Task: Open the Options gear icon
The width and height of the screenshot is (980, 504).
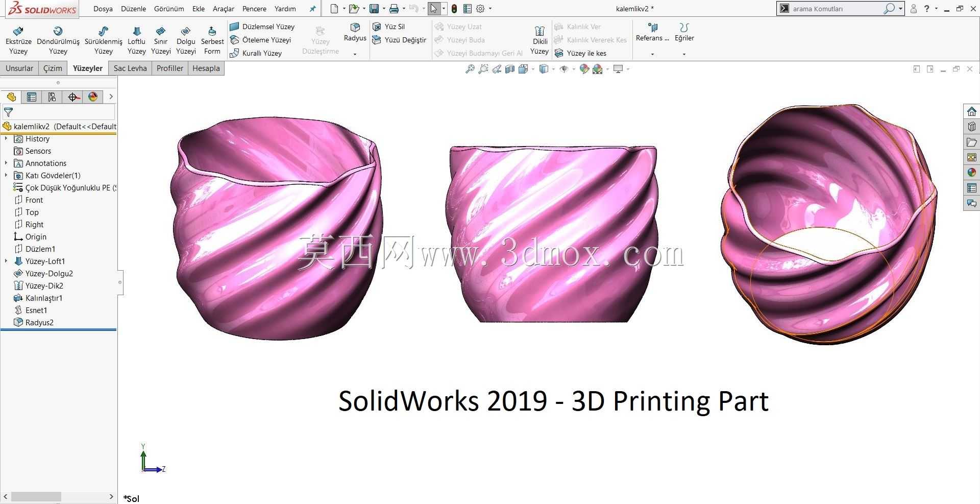Action: tap(480, 9)
